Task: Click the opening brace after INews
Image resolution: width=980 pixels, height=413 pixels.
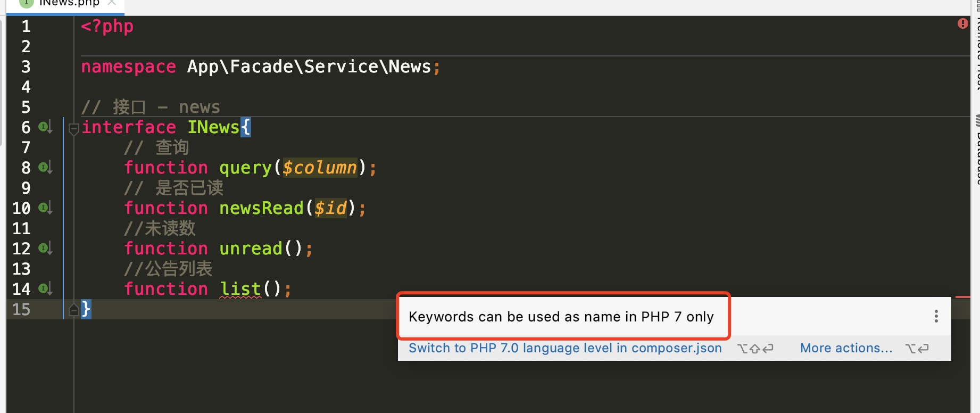Action: click(245, 127)
